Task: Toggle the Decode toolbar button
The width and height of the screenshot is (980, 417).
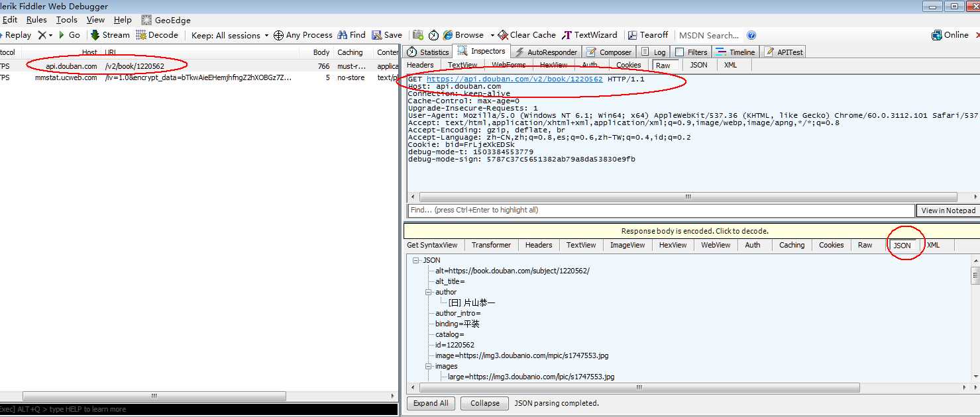Action: (x=157, y=35)
